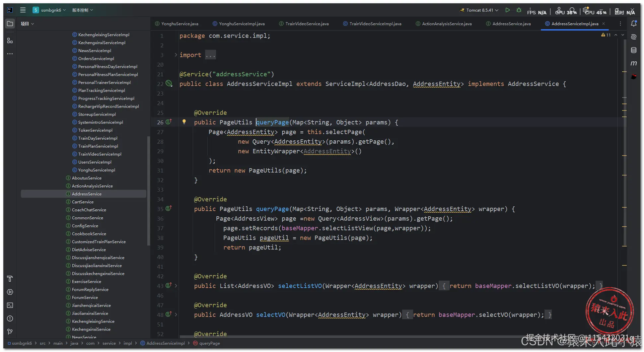Click the project tree vertical scrollbar
The image size is (644, 352).
click(x=148, y=191)
